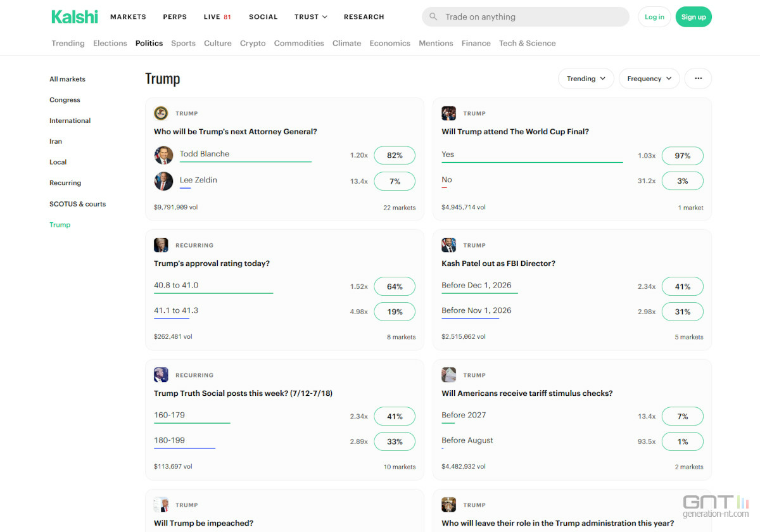
Task: Switch to the Commodities category tab
Action: point(299,43)
